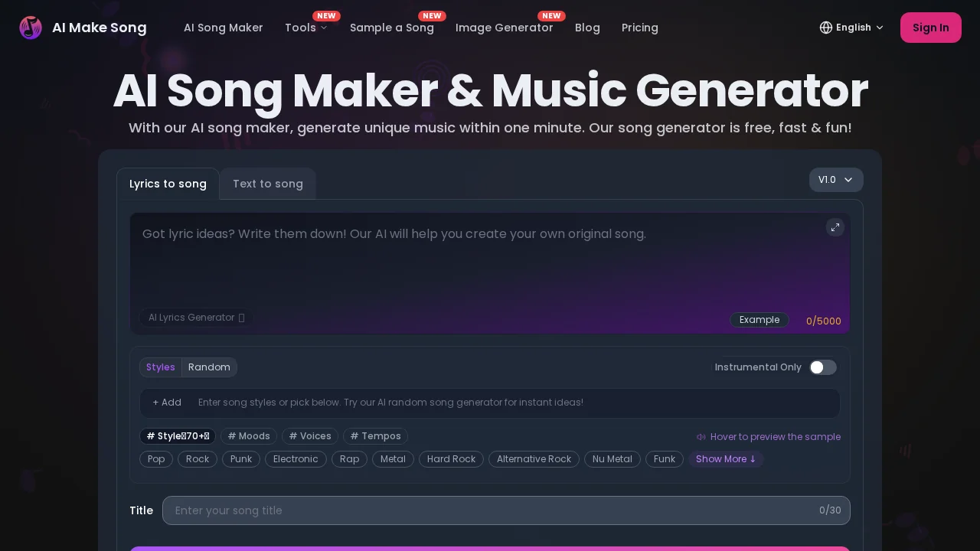Click the speaker icon to preview the sample
This screenshot has height=551, width=980.
pyautogui.click(x=701, y=436)
